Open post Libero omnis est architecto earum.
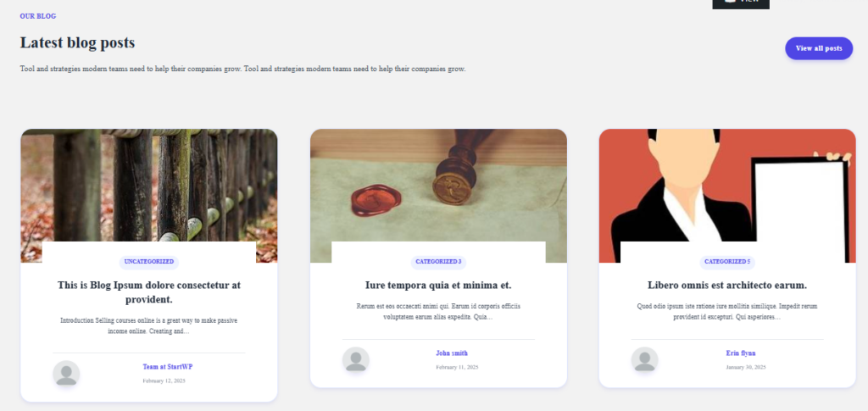The image size is (868, 411). point(727,286)
